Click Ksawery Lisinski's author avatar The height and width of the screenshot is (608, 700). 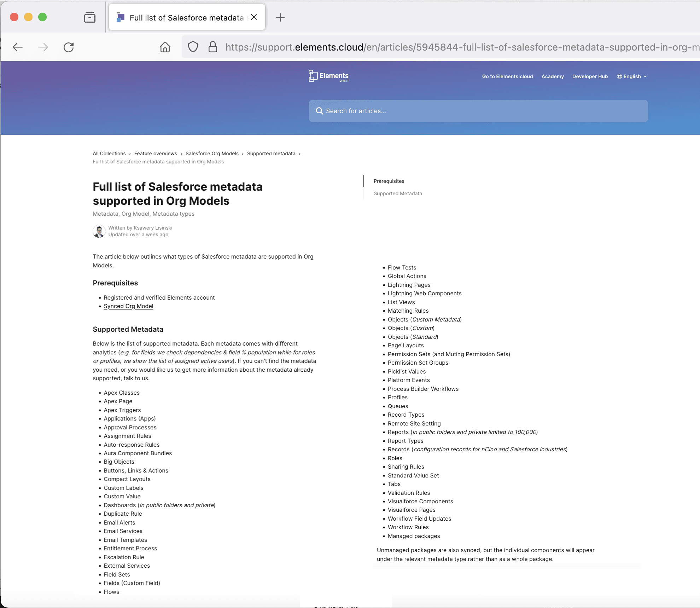point(99,231)
